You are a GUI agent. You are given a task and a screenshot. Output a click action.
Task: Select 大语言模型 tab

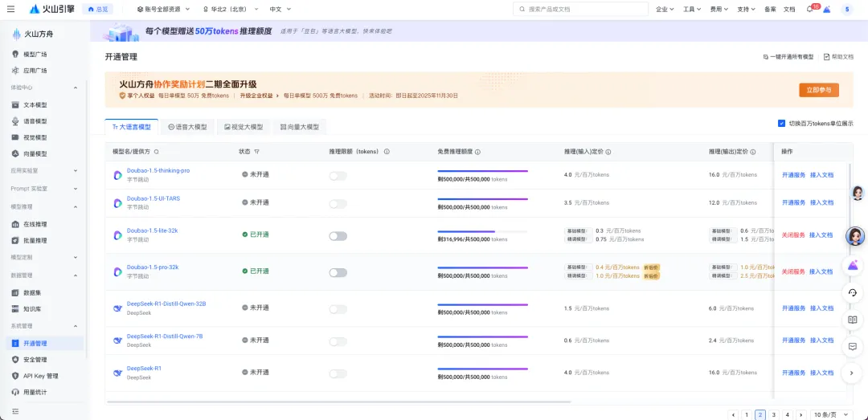(x=131, y=127)
